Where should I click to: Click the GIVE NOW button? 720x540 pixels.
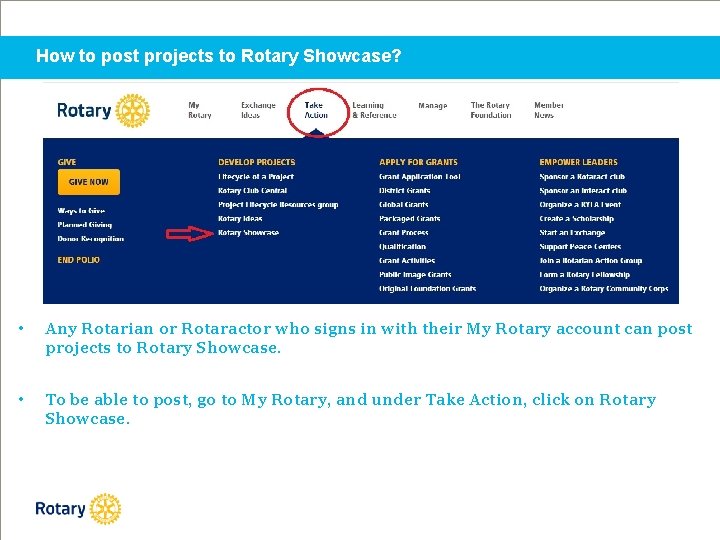tap(89, 182)
